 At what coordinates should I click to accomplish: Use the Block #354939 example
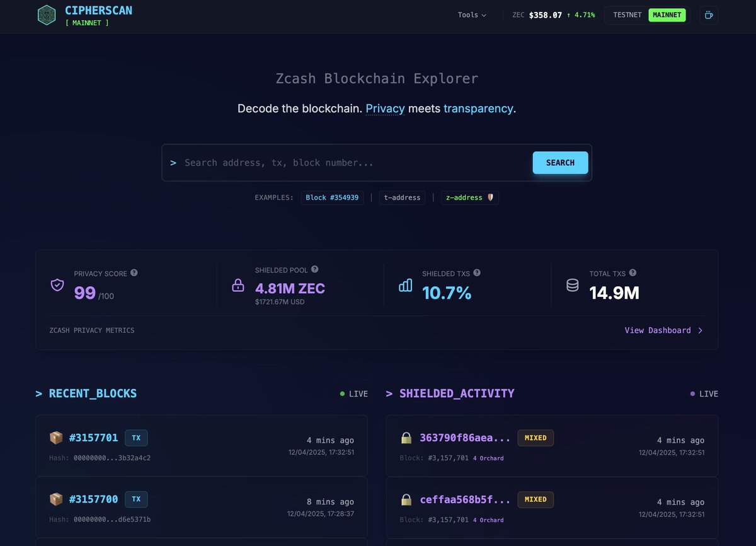[x=332, y=197]
